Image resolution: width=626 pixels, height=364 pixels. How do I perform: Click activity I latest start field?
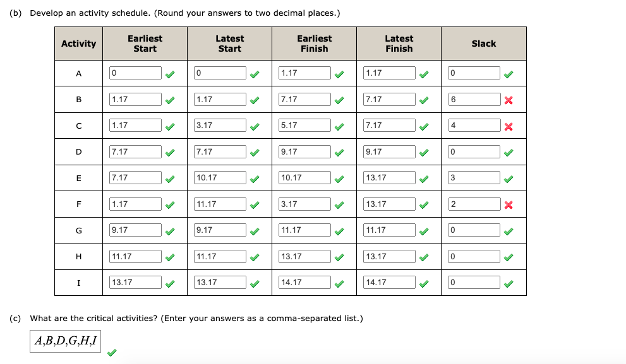(x=220, y=283)
